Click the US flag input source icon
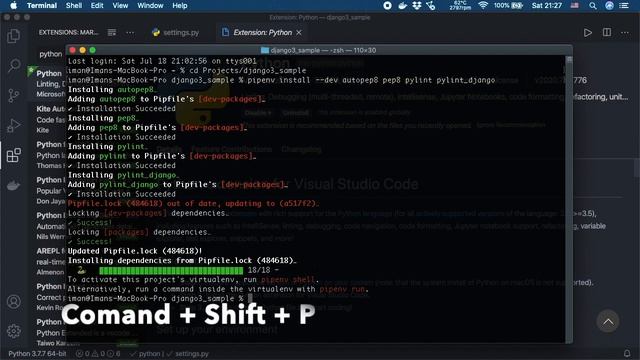 pos(575,5)
